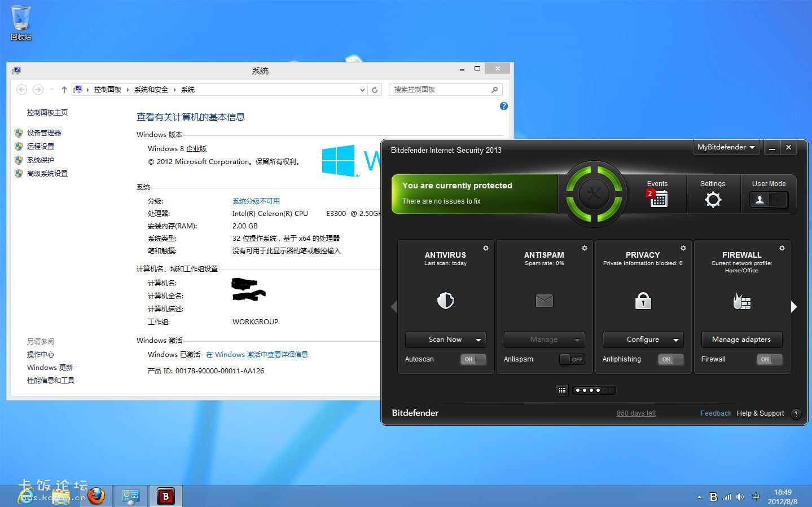
Task: Switch to Control Panel taskbar button
Action: click(x=131, y=496)
